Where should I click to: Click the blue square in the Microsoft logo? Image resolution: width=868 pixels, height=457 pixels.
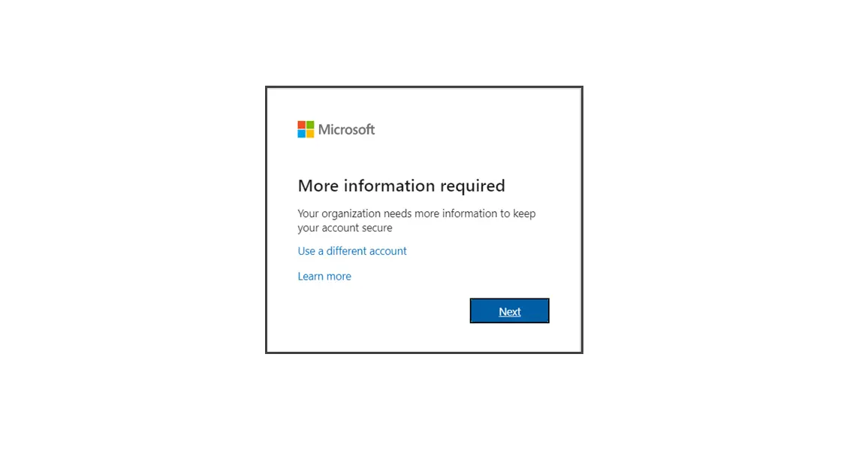tap(301, 132)
